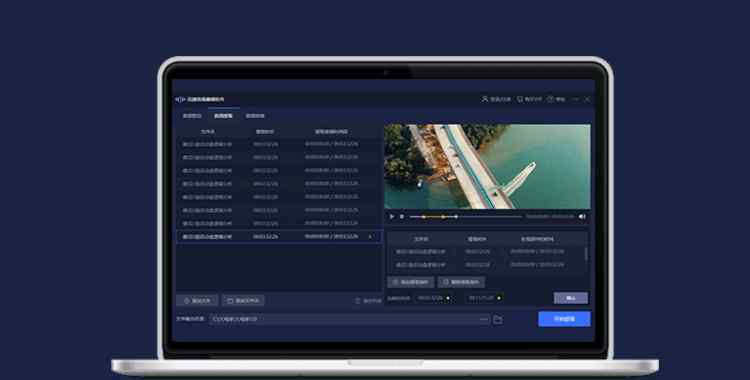Open the chat support icon in title bar
The image size is (750, 380).
(x=520, y=99)
